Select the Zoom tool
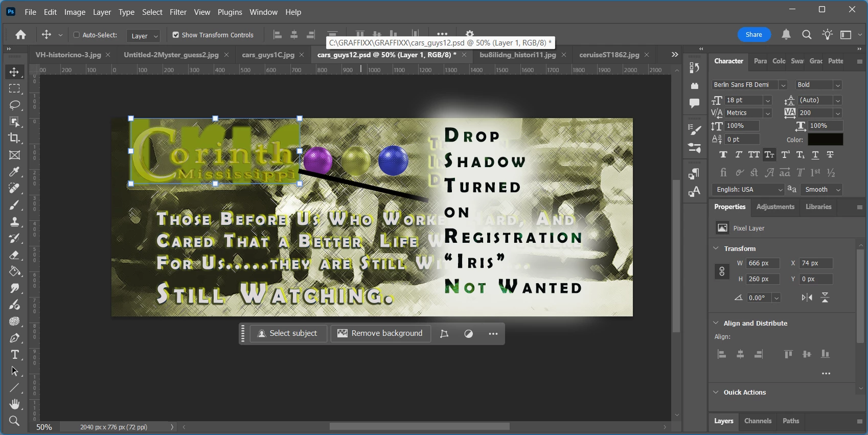The width and height of the screenshot is (868, 435). click(14, 421)
